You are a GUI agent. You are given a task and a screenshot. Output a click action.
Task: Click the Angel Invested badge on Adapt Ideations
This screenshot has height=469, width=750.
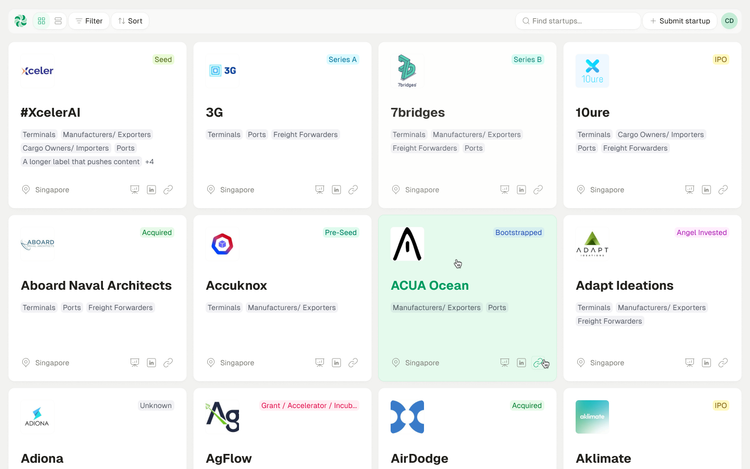(x=702, y=232)
